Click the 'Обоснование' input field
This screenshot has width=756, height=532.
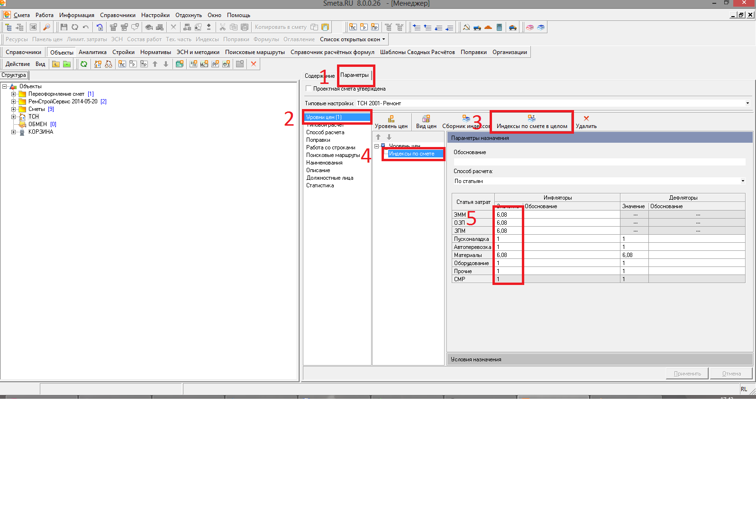pyautogui.click(x=599, y=162)
